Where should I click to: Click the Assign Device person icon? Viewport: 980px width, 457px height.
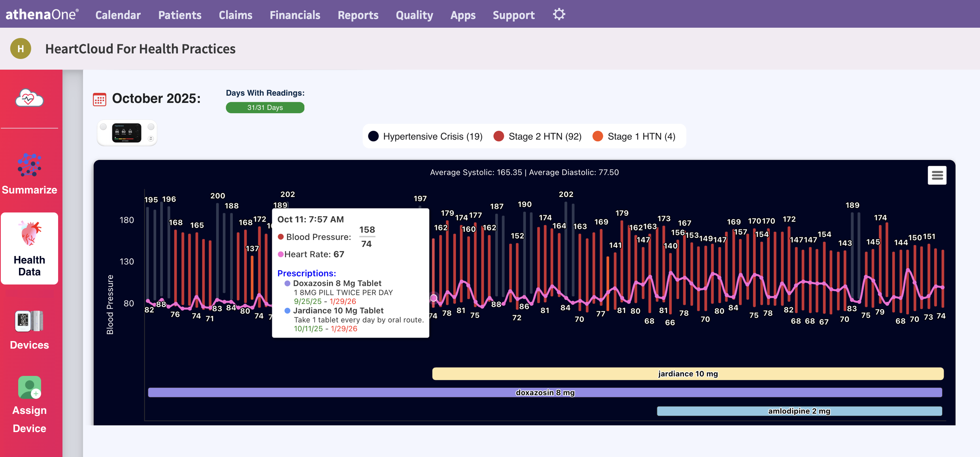pyautogui.click(x=30, y=387)
